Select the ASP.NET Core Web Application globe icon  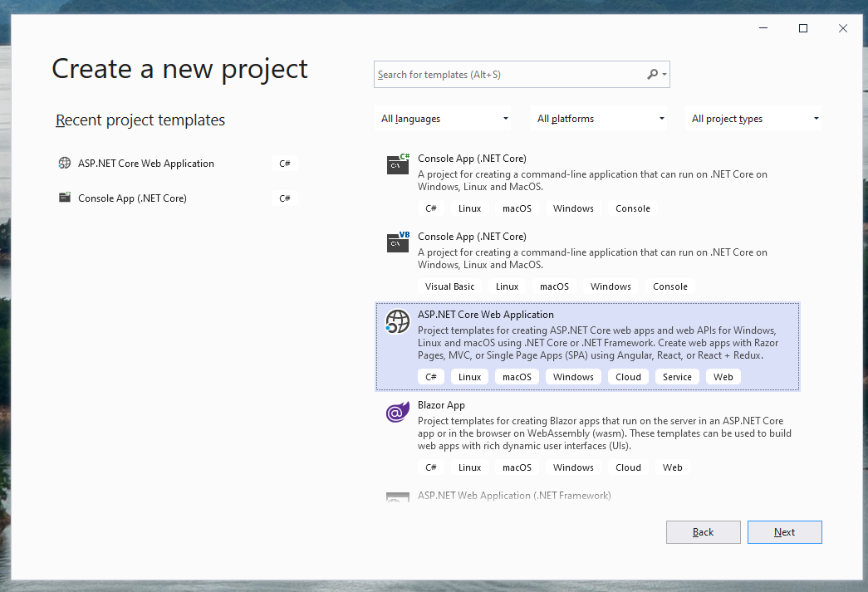(398, 321)
